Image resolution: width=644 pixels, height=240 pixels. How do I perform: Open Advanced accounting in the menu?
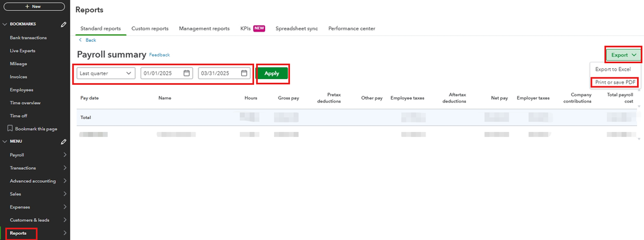tap(33, 181)
